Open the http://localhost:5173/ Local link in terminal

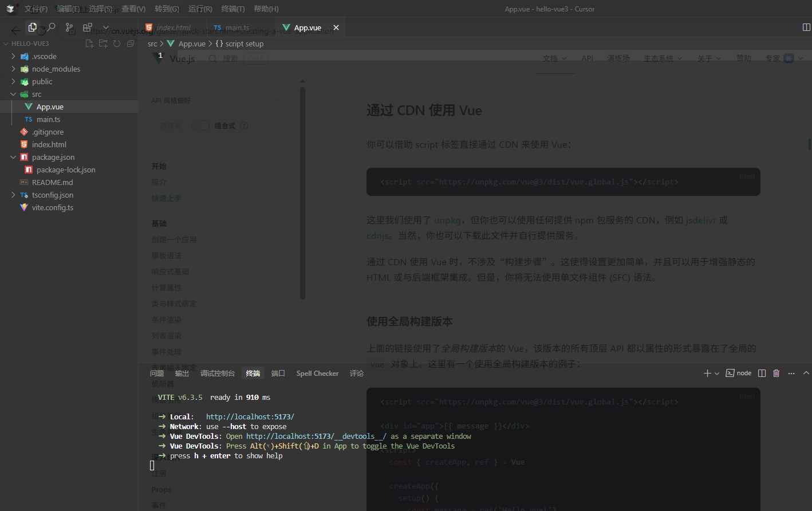[x=250, y=417]
